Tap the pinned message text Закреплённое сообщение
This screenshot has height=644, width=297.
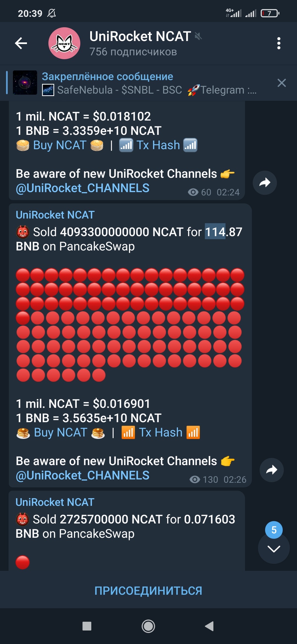point(108,77)
